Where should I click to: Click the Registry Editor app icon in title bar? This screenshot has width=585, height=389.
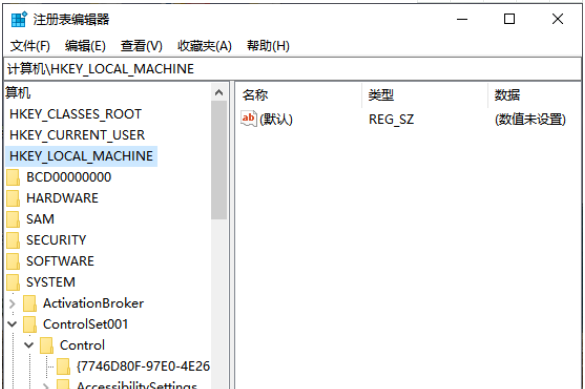[19, 19]
